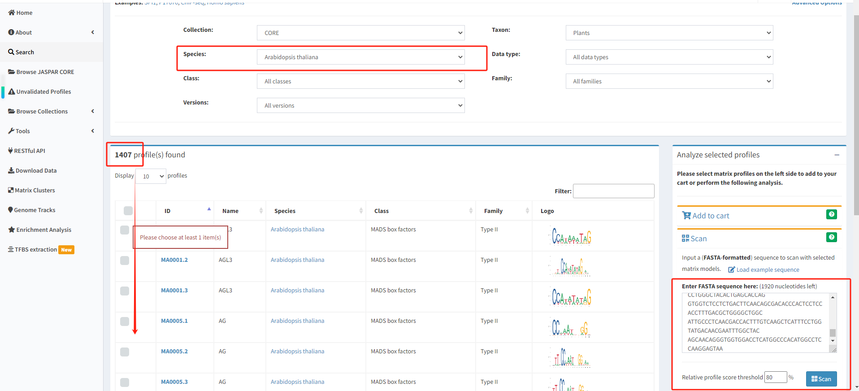This screenshot has width=859, height=391.
Task: Click the blue Scan button
Action: (821, 379)
